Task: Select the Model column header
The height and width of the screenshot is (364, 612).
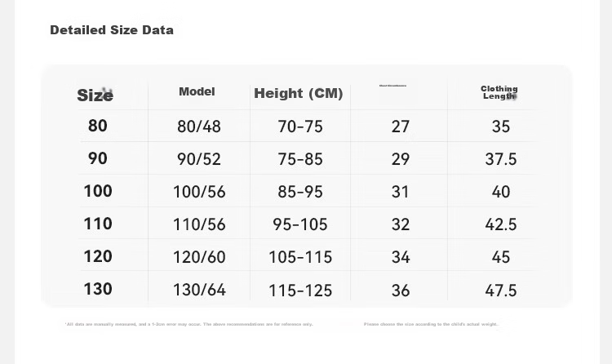Action: coord(197,91)
